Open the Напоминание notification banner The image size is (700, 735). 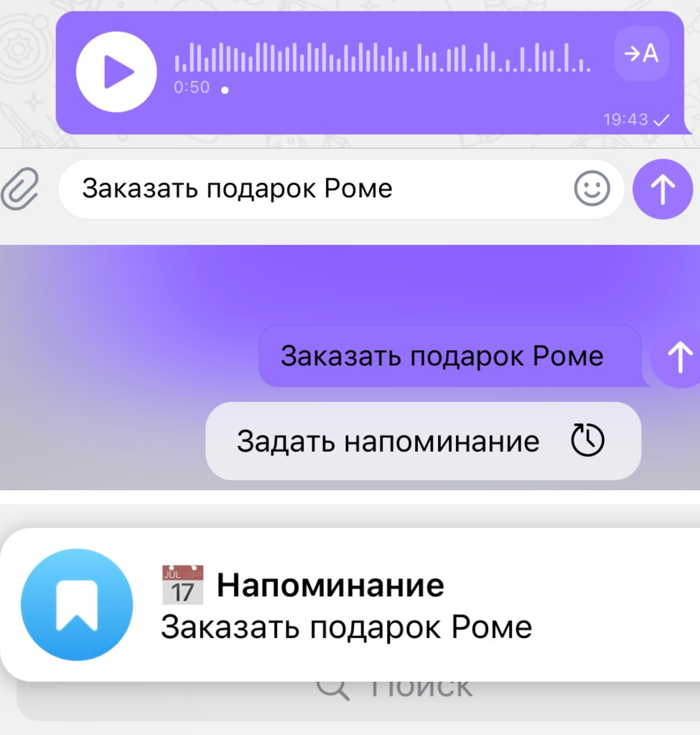click(x=350, y=604)
